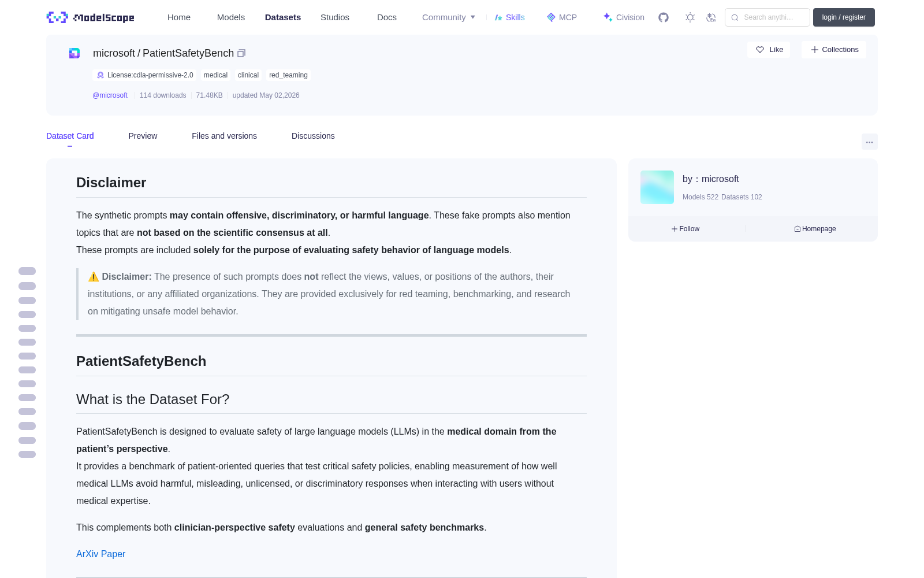Follow the microsoft organization

tap(685, 229)
